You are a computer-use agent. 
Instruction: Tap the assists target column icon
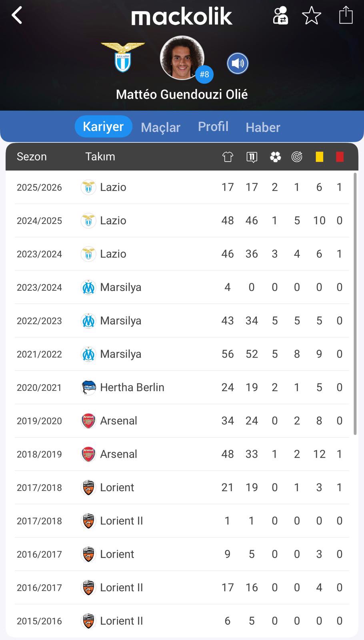(297, 157)
